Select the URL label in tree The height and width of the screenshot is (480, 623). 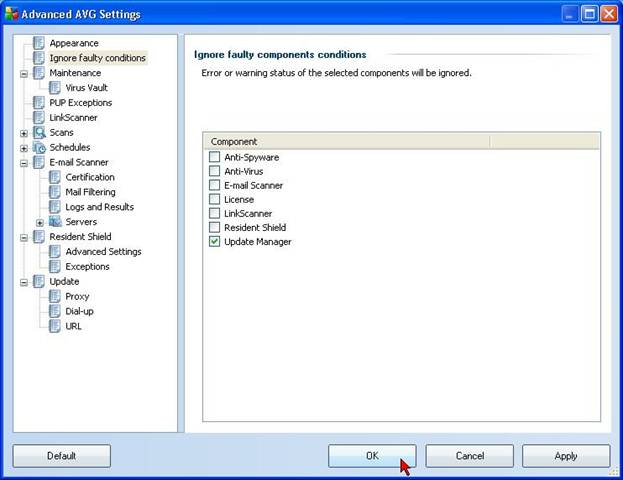coord(74,326)
